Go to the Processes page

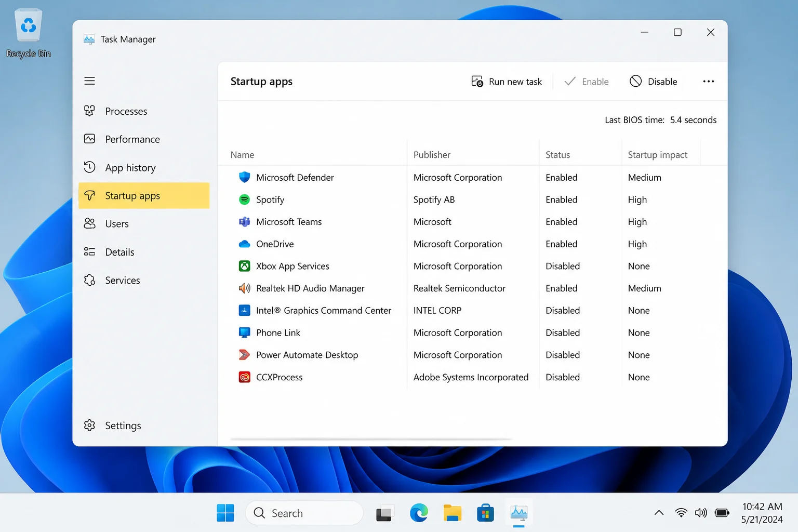click(x=144, y=111)
